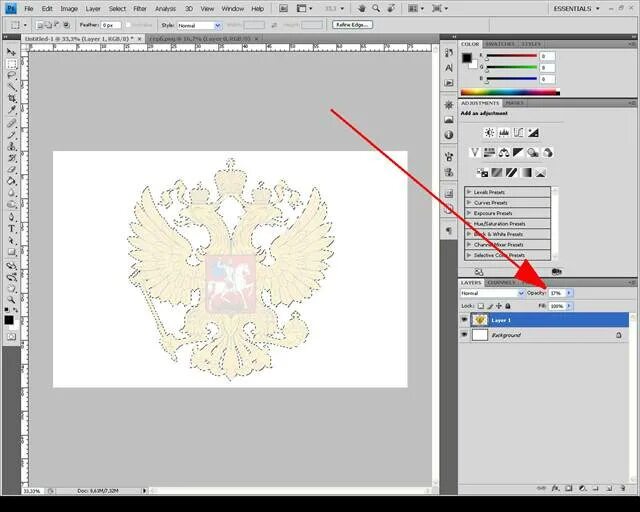This screenshot has width=640, height=512.
Task: Toggle lock all for the layer
Action: tap(508, 306)
